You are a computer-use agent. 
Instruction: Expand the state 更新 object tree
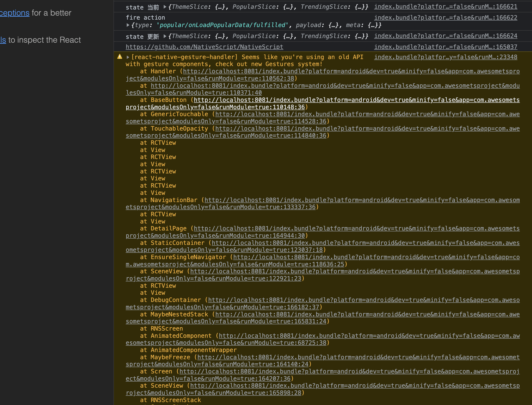[x=165, y=36]
